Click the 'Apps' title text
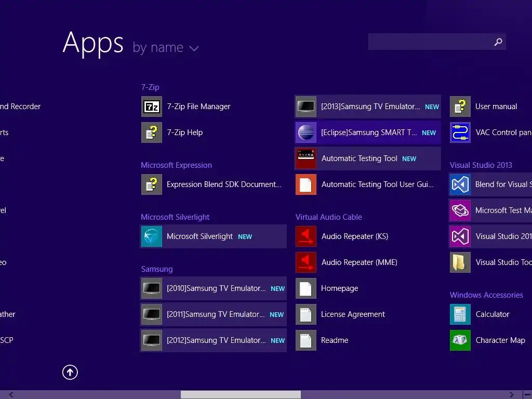This screenshot has height=399, width=532. (x=93, y=43)
